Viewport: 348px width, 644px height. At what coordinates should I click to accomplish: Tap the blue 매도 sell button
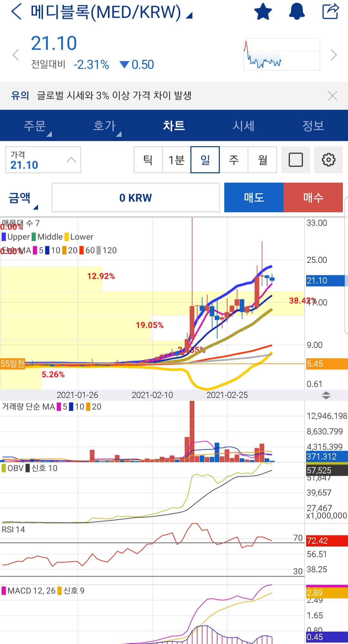[x=254, y=198]
